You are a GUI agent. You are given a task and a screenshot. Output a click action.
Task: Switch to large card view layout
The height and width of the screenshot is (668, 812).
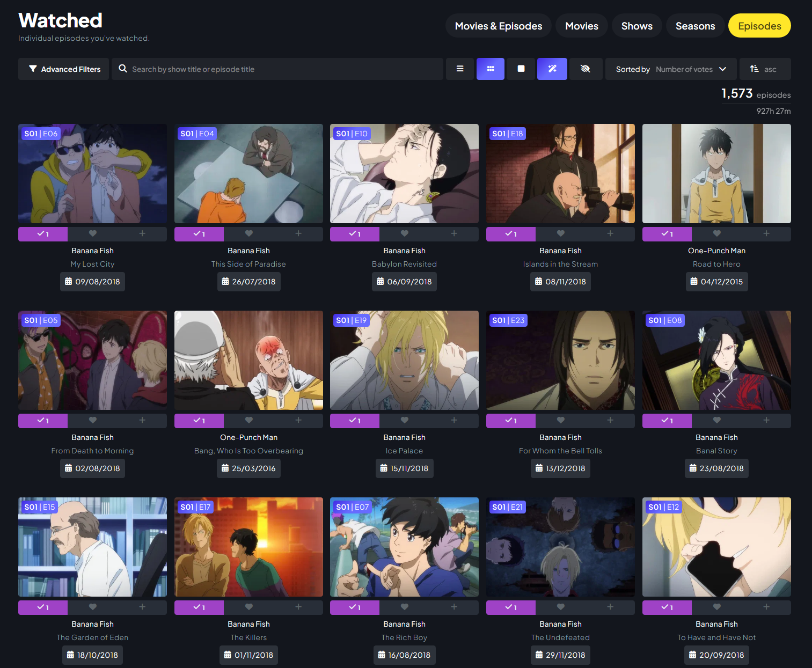521,69
